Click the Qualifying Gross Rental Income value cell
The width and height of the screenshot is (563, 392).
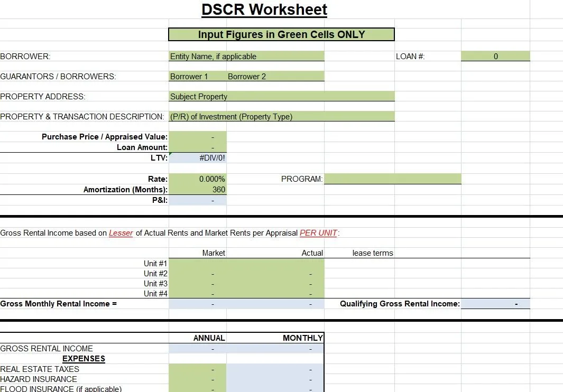495,304
